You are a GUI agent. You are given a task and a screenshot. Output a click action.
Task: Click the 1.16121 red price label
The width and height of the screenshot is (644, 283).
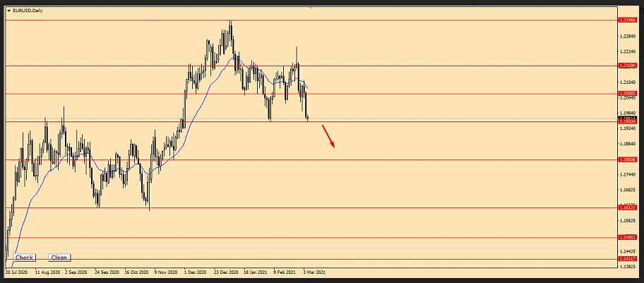click(x=627, y=208)
